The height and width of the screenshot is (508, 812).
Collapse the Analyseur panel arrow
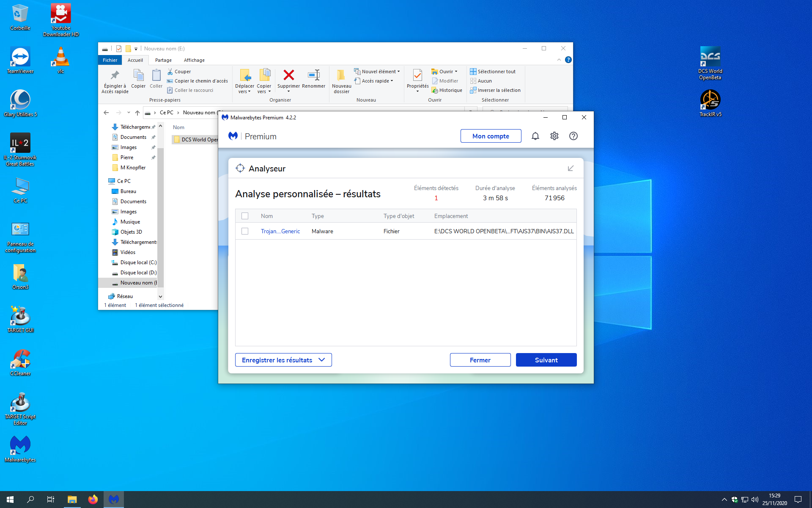[571, 168]
